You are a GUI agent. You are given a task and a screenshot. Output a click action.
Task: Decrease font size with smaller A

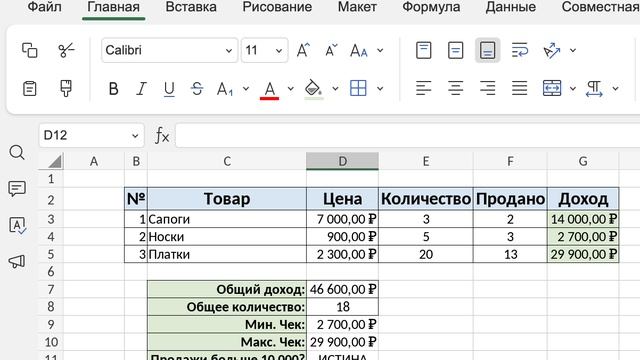point(331,51)
